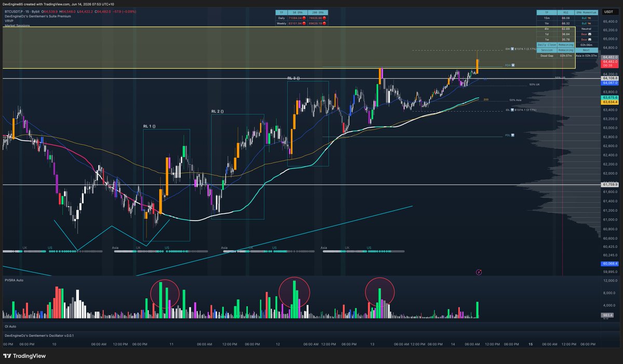Viewport: 623px width, 364px height.
Task: Click the Neutral momentum cell
Action: [586, 29]
